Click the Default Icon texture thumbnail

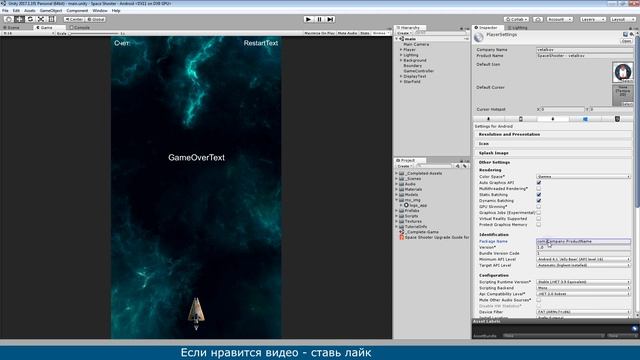click(622, 72)
